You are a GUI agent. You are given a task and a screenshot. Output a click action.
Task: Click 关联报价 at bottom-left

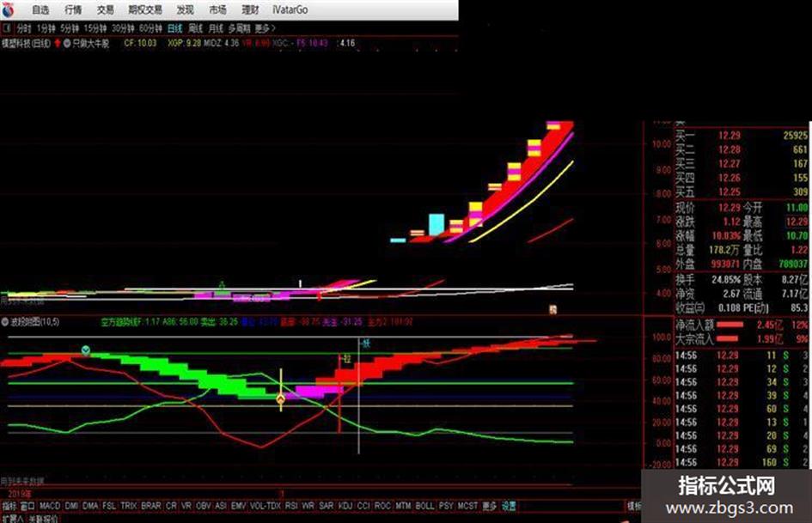43,519
